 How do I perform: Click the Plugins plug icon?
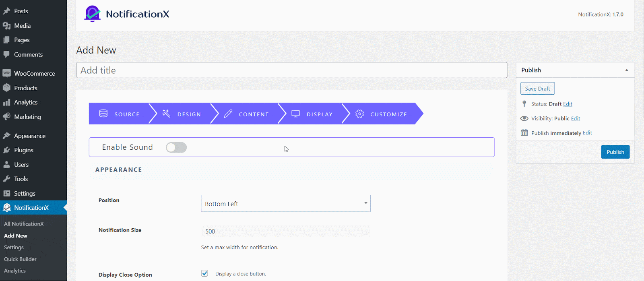coord(6,150)
